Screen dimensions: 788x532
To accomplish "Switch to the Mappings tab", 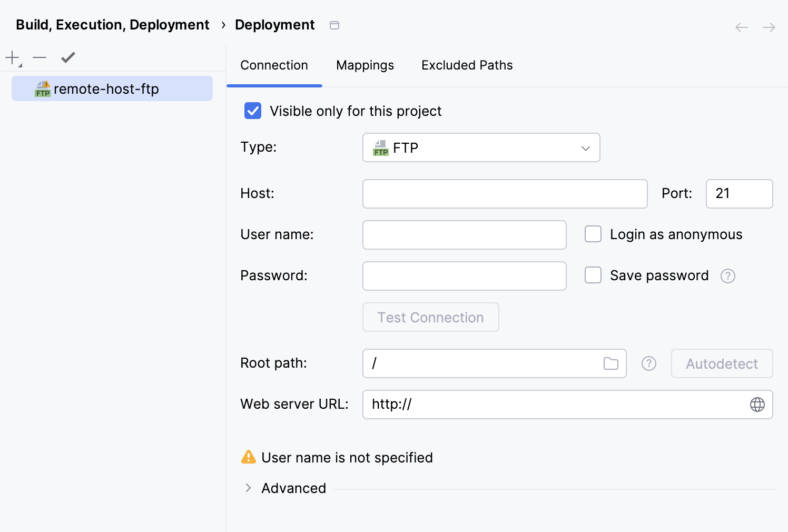I will click(x=365, y=65).
